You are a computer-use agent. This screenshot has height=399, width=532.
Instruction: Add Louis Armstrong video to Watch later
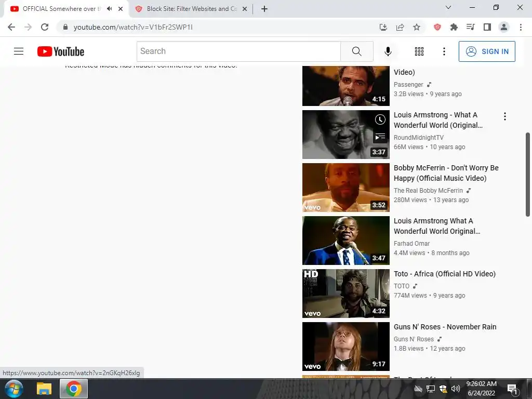380,119
